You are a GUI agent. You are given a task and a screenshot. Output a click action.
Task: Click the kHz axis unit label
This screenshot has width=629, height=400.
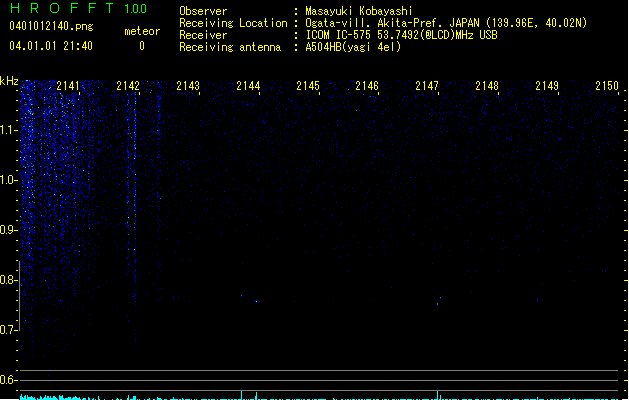pos(9,81)
